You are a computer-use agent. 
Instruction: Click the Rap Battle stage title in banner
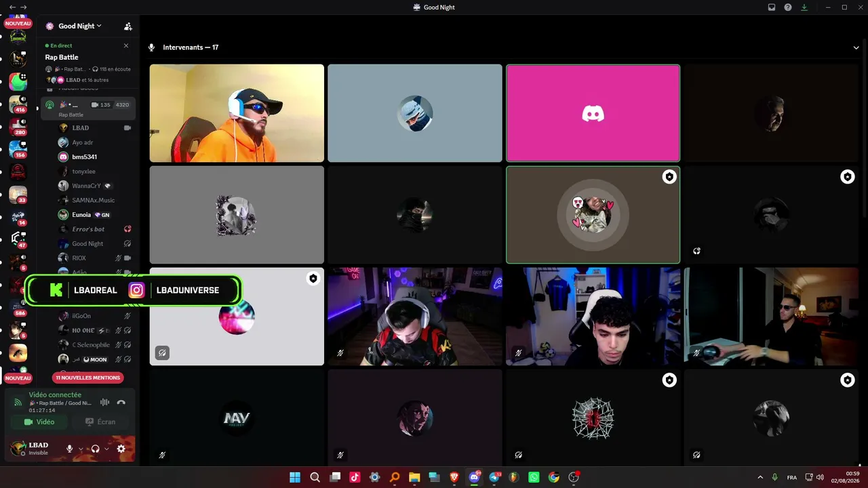[x=62, y=58]
